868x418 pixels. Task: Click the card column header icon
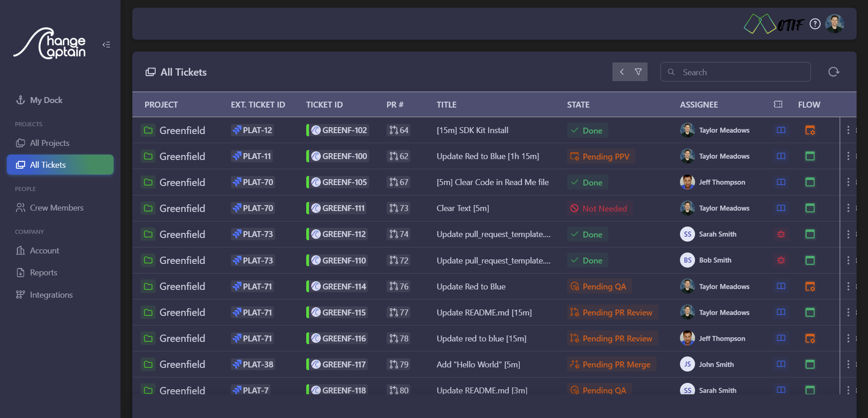coord(778,104)
